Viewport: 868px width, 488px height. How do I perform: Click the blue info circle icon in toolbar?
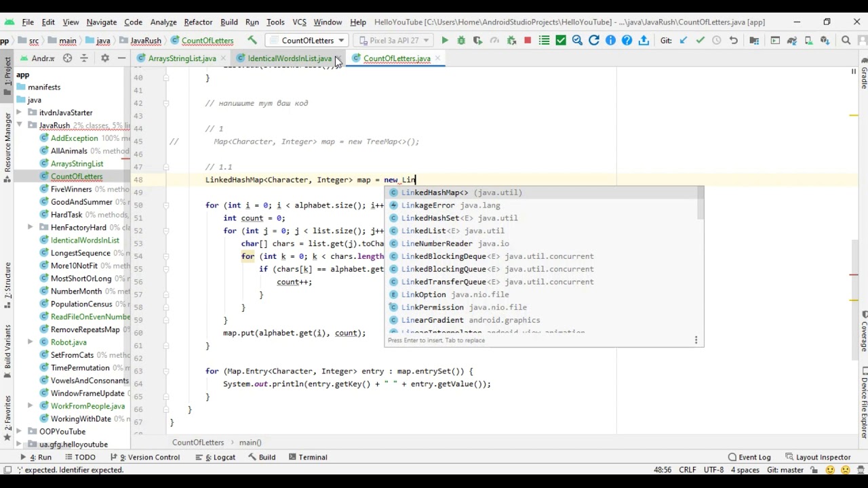click(x=610, y=41)
